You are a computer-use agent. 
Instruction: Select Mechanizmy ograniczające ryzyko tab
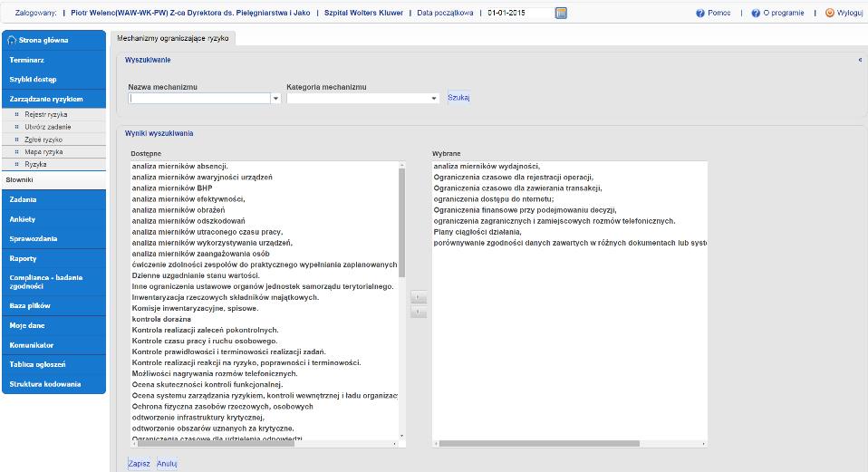(x=173, y=38)
